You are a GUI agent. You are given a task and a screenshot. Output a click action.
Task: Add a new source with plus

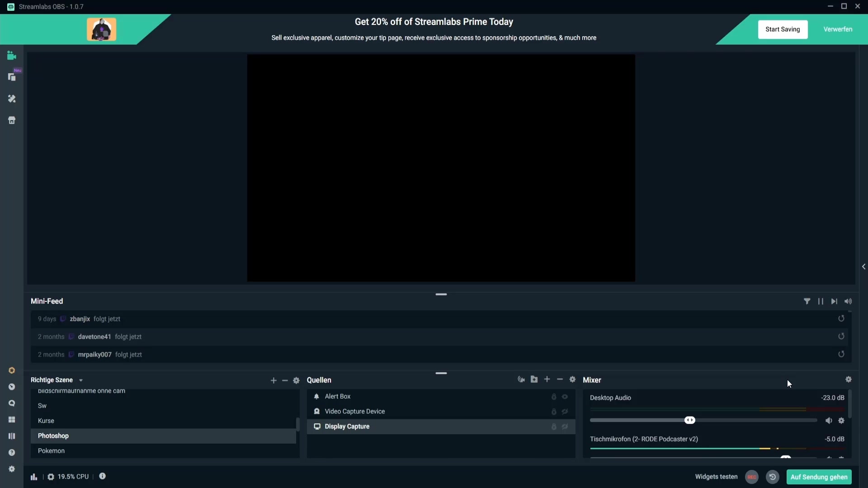[547, 380]
